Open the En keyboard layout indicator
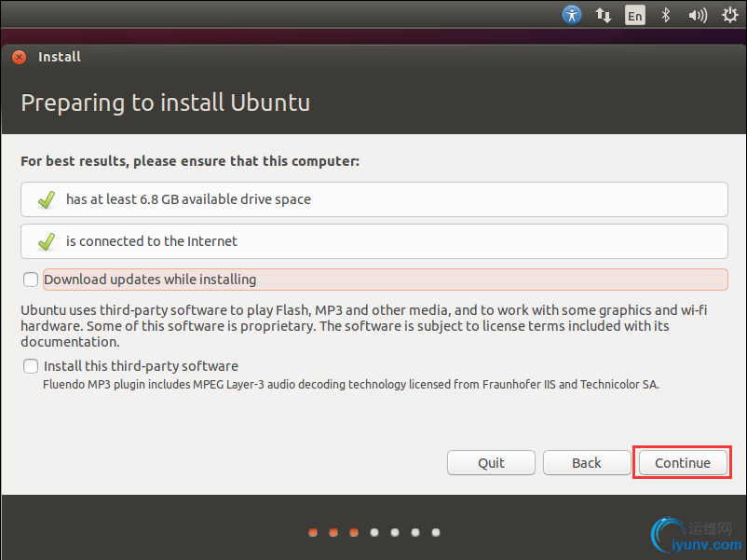 [x=634, y=15]
